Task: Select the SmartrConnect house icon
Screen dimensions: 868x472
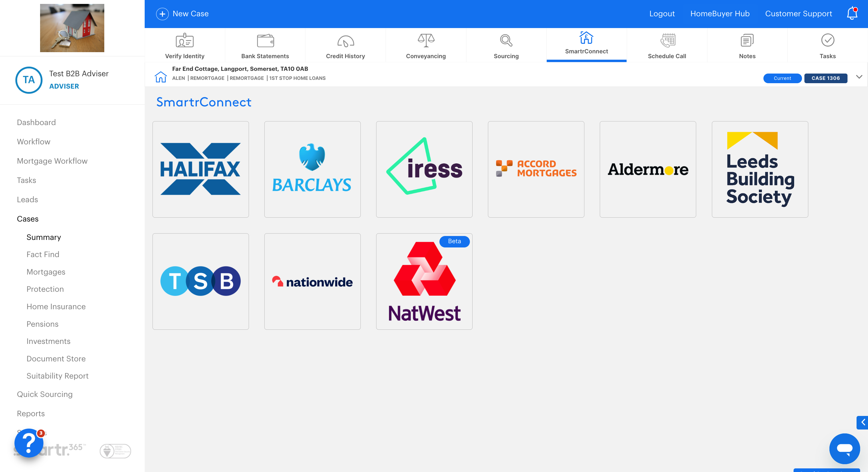Action: point(586,38)
